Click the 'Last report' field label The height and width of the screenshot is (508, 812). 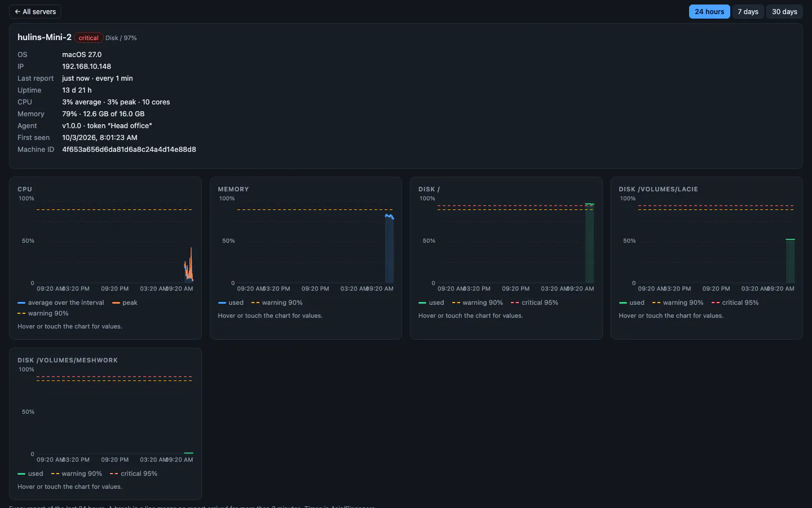[36, 78]
